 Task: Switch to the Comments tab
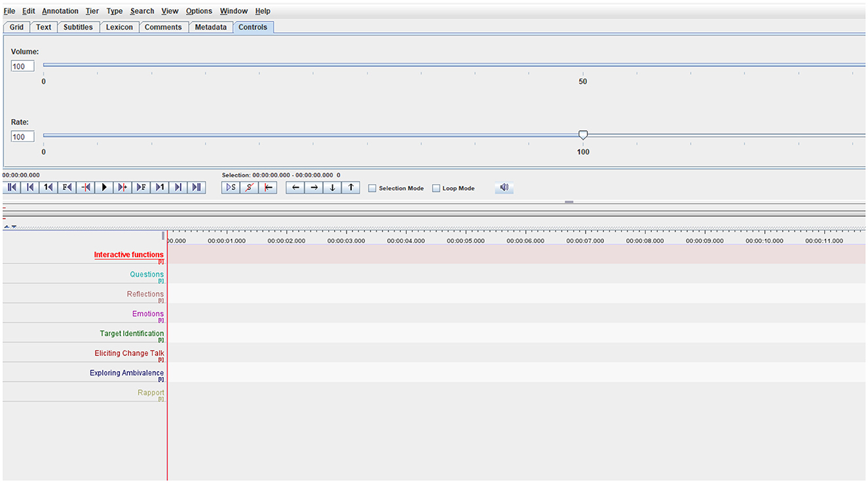point(163,27)
